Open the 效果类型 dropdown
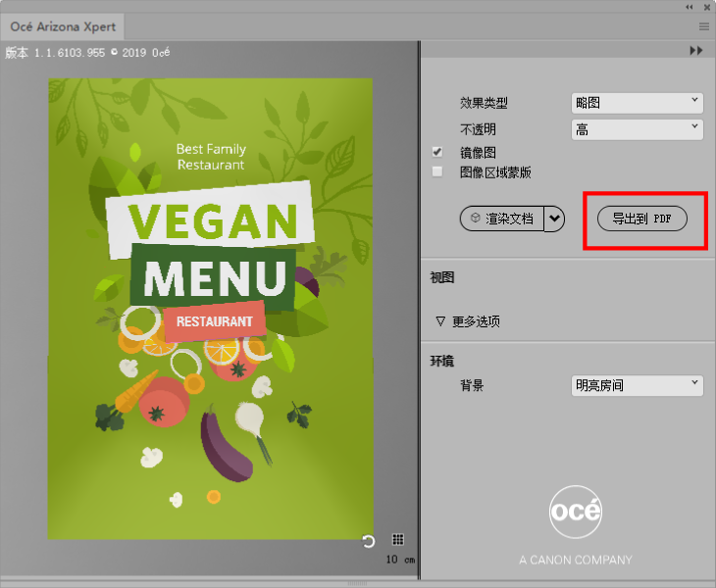 637,102
